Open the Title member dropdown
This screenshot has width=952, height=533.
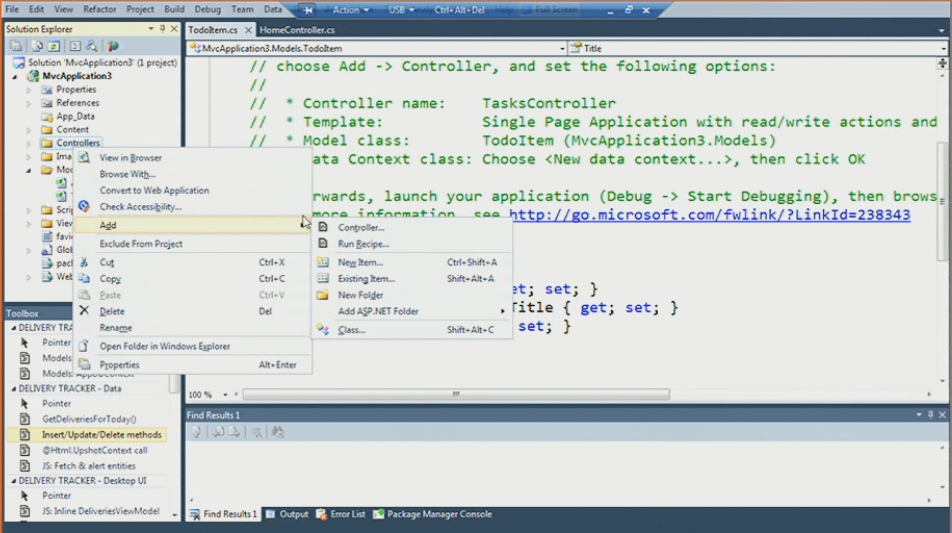(943, 49)
